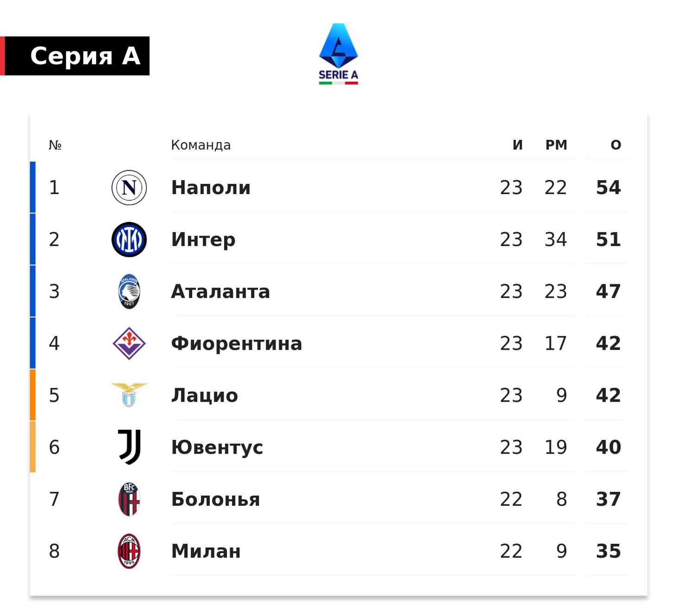The width and height of the screenshot is (676, 616).
Task: Open the Милан team link
Action: pos(206,551)
